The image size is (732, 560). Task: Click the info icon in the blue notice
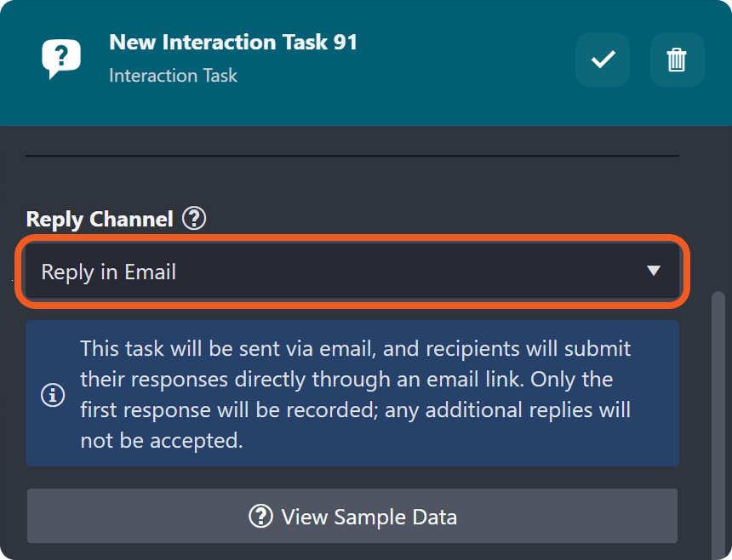click(x=53, y=395)
